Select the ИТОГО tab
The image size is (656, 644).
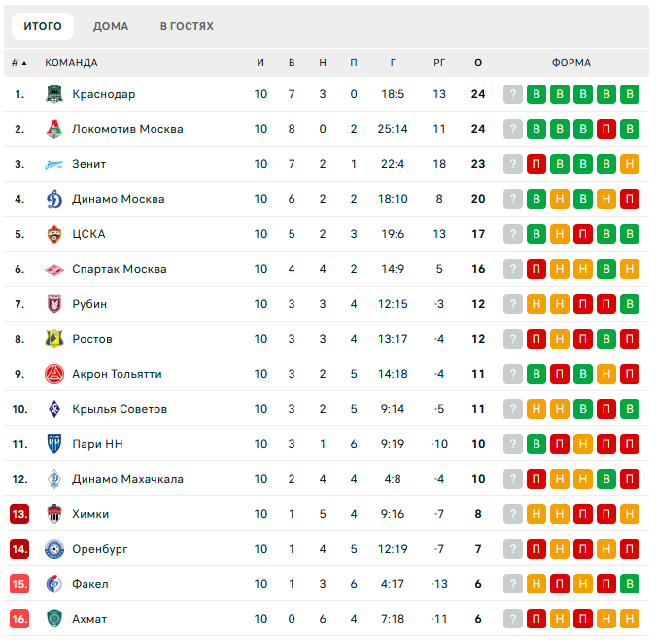[x=43, y=26]
